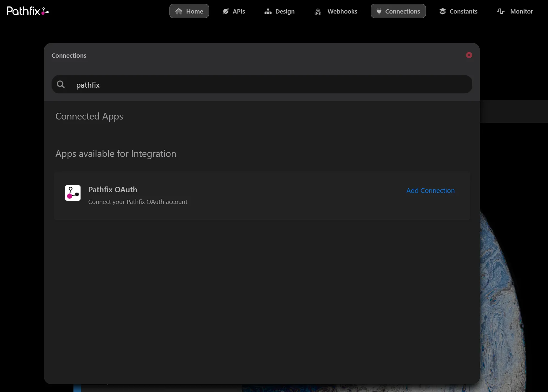Click the Pathfix logo in header
This screenshot has width=548, height=392.
[x=28, y=11]
